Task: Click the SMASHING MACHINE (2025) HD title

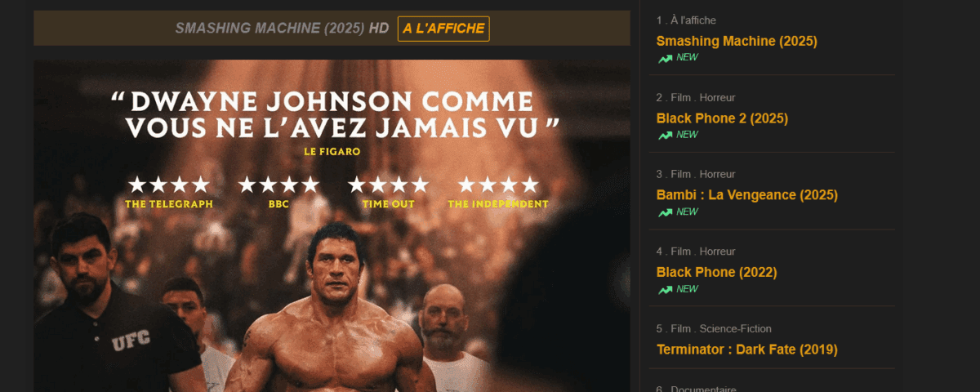Action: [282, 29]
